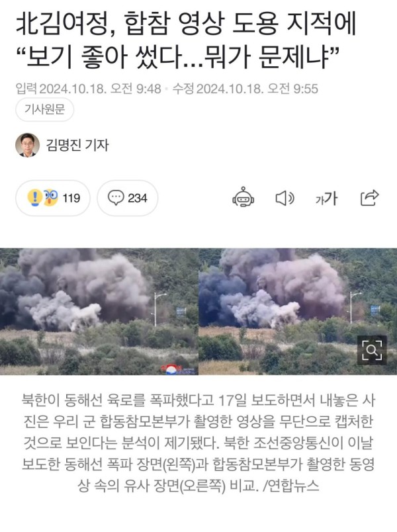Tap the left explosion photo
Screen dimensions: 397x532
point(99,312)
